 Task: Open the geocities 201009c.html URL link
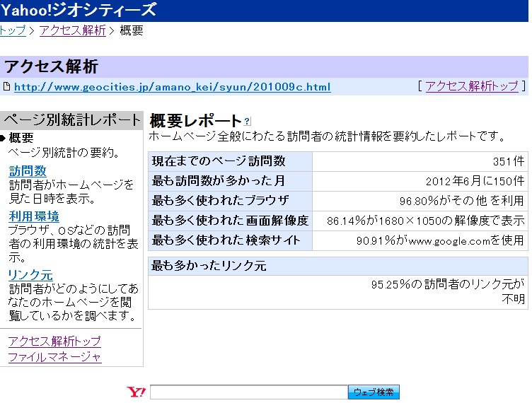pos(173,87)
